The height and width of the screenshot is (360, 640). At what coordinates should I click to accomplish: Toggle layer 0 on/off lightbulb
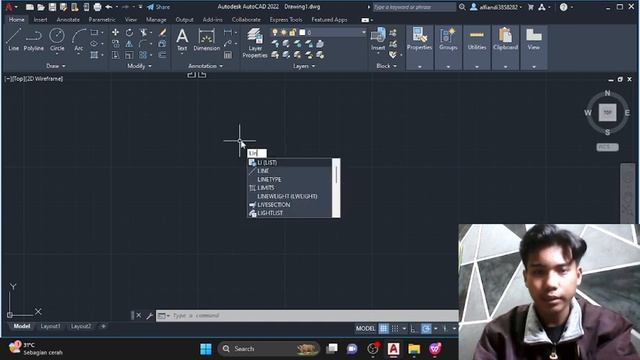coord(275,32)
